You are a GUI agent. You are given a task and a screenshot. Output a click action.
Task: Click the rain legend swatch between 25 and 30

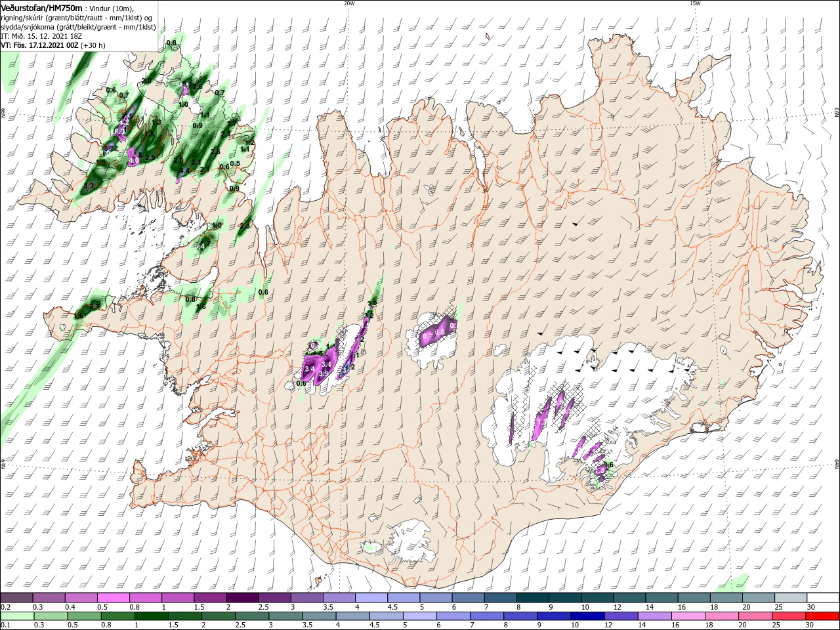(x=789, y=616)
